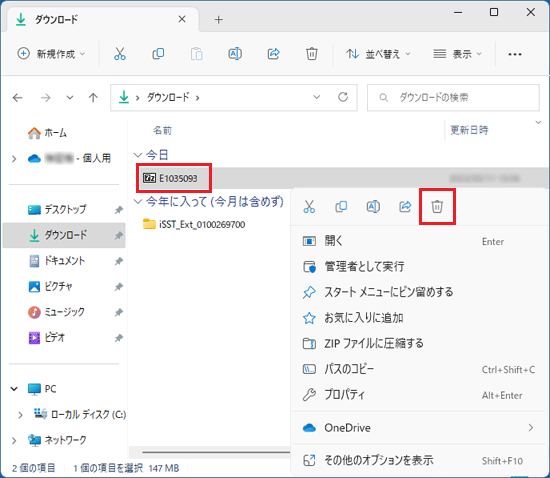The image size is (550, 478).
Task: Unpin ミュージック using its pin icon
Action: 119,312
